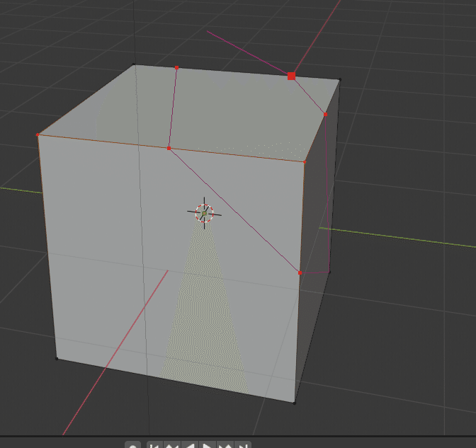Jump to the end frame of playback

tap(242, 445)
